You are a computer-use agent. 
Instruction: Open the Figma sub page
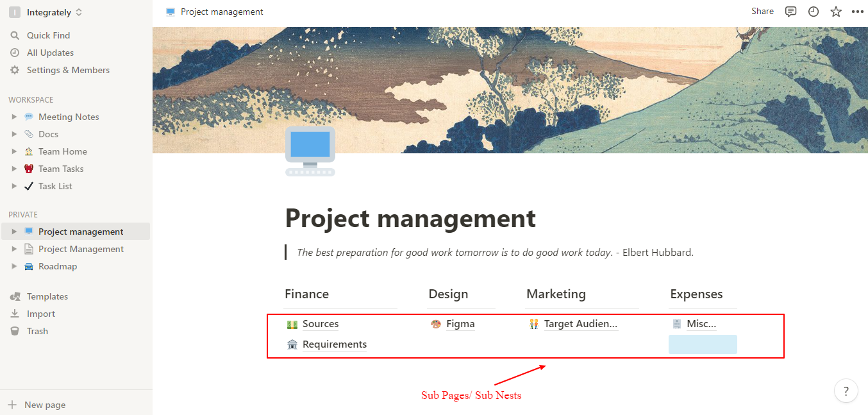(x=460, y=324)
